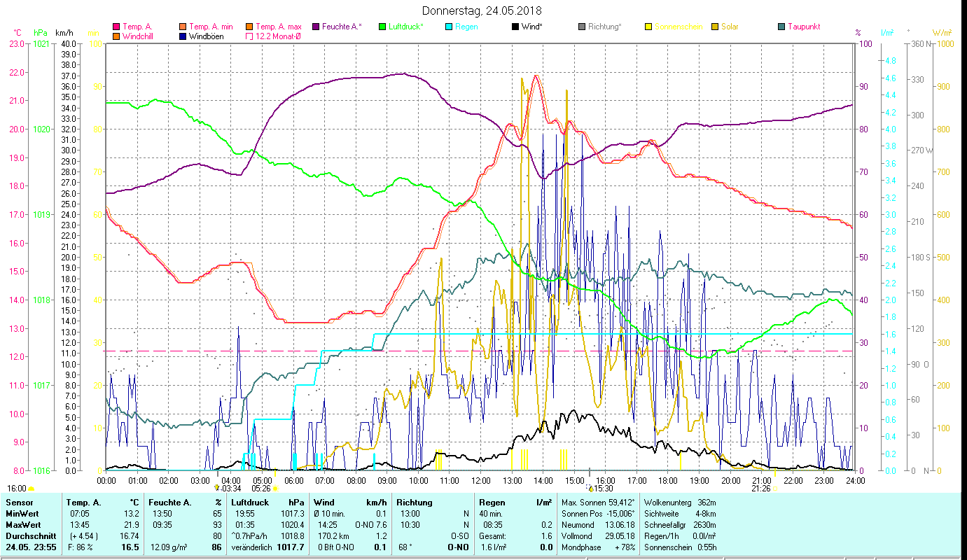Click the wind direction value 68 °
This screenshot has width=967, height=560.
(x=407, y=547)
